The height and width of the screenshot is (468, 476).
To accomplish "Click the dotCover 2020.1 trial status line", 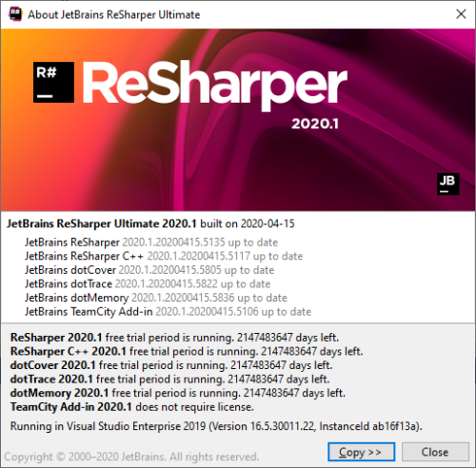I will (171, 365).
